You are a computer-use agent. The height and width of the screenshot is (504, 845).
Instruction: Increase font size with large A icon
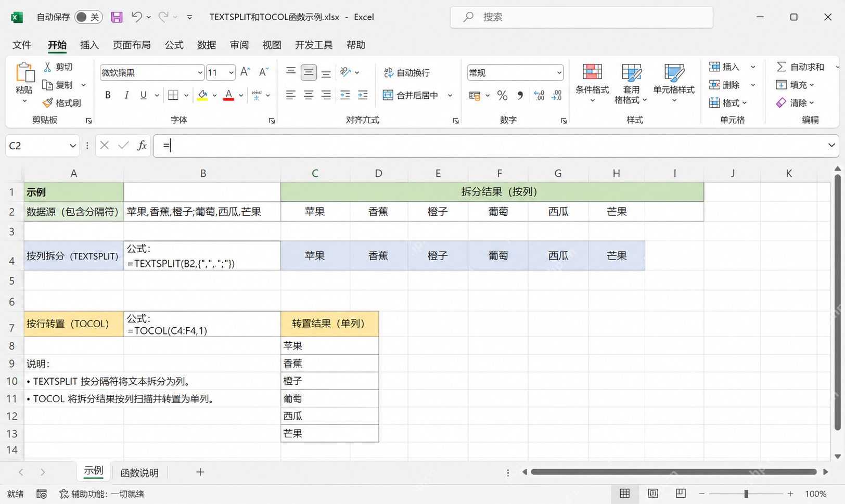(x=245, y=72)
